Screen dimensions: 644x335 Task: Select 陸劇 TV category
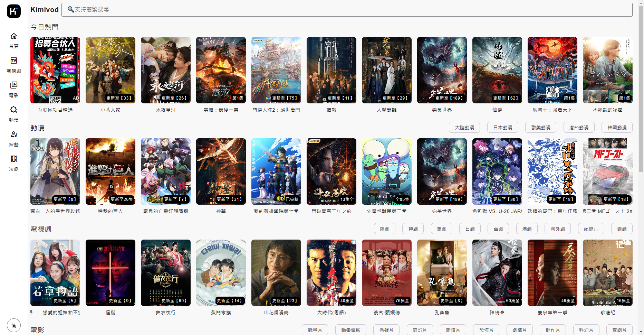pyautogui.click(x=385, y=229)
